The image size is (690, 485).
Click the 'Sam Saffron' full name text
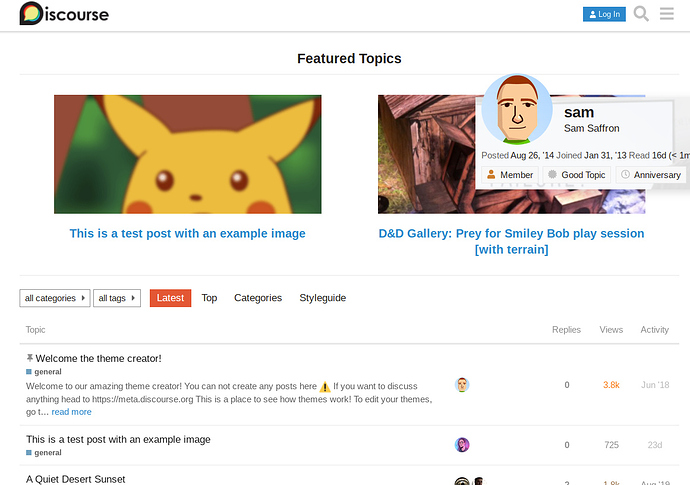(x=591, y=129)
